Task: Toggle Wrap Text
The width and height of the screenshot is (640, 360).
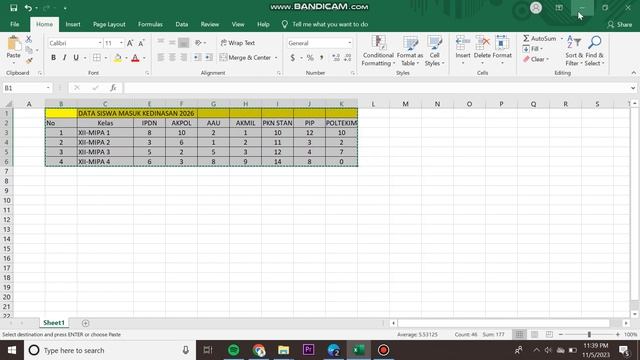Action: pos(238,43)
